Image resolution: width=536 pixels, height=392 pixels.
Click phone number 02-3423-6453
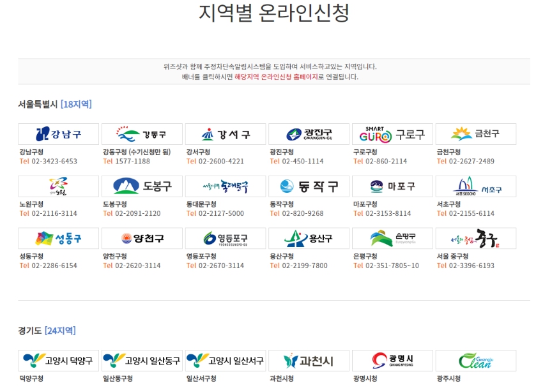(x=54, y=162)
